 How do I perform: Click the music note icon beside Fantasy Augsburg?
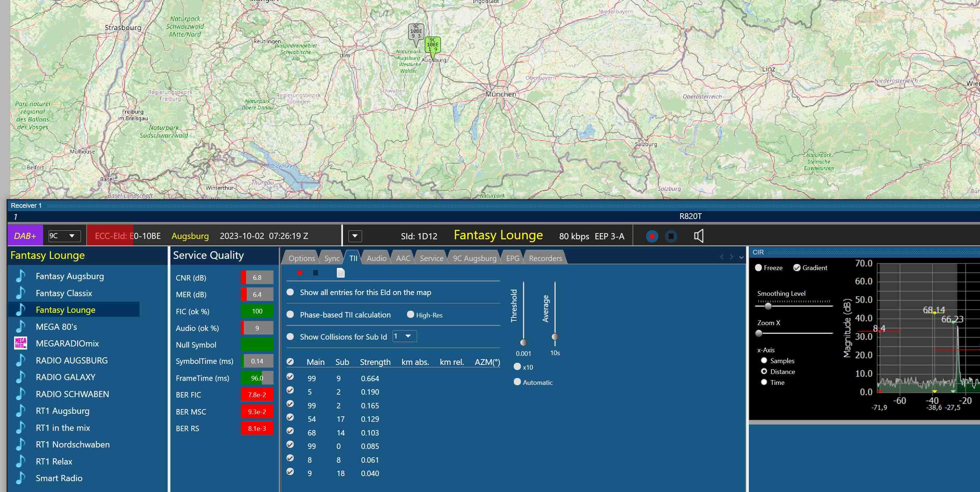point(21,276)
